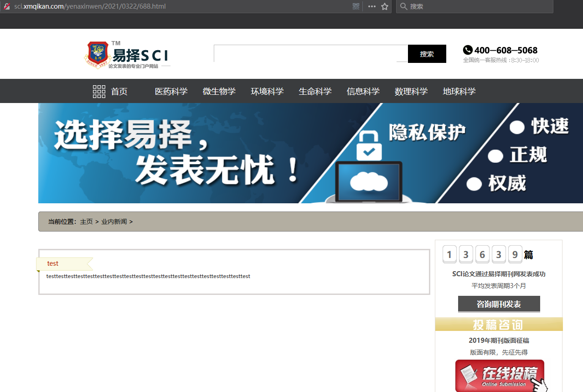Click the magnifier icon in the browser search box

pyautogui.click(x=403, y=6)
